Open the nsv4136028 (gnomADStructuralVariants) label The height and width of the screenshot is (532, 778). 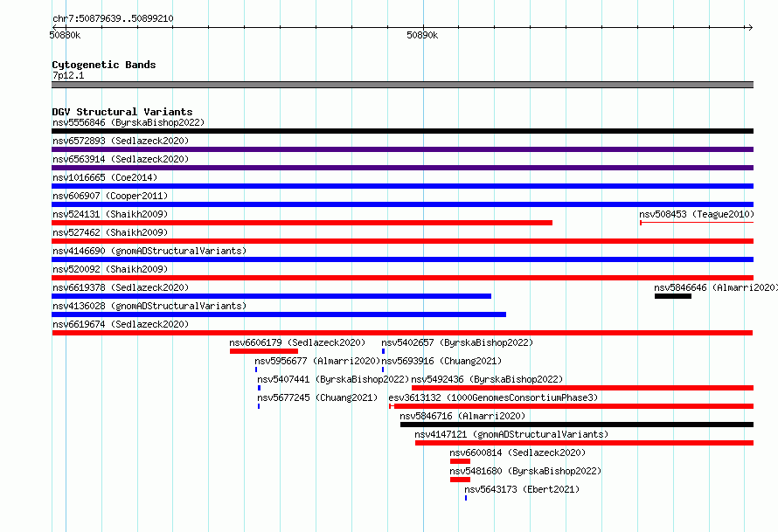click(x=149, y=306)
